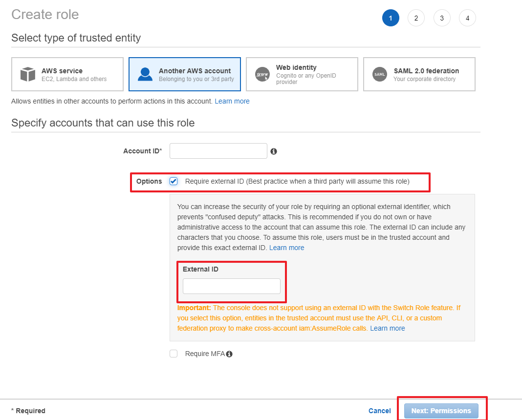Select step 4 in progress indicator

coord(467,19)
